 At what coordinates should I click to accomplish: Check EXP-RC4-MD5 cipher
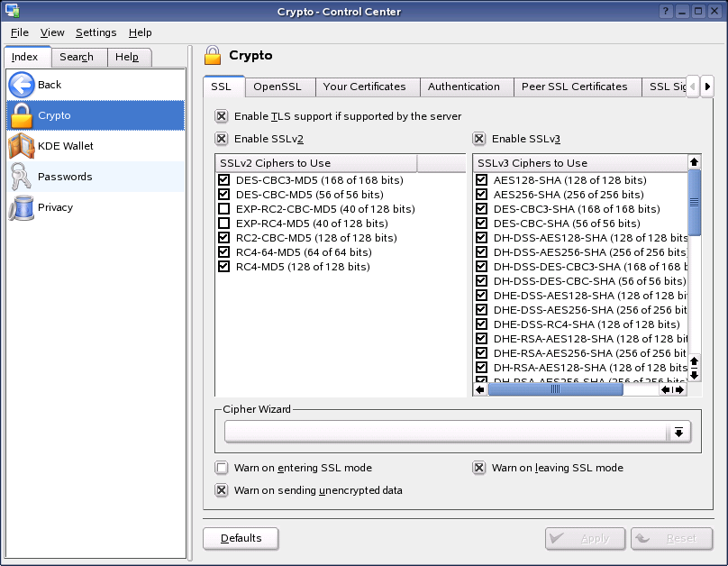[223, 223]
